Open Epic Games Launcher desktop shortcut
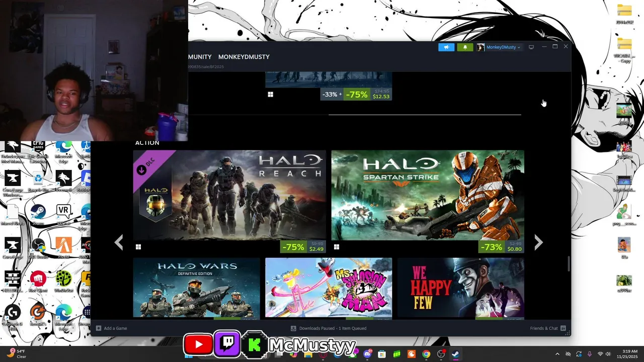 point(38,153)
